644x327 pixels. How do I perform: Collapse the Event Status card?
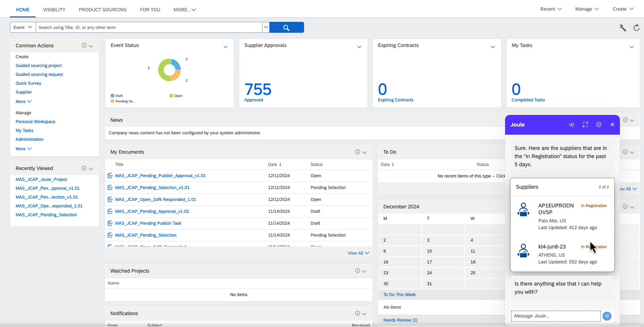[x=225, y=47]
